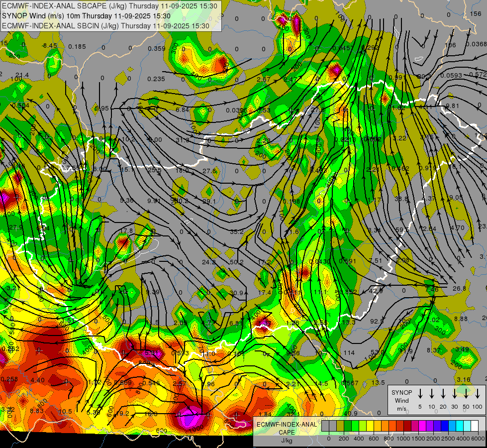Click the 92.5 value on map

click(377, 321)
